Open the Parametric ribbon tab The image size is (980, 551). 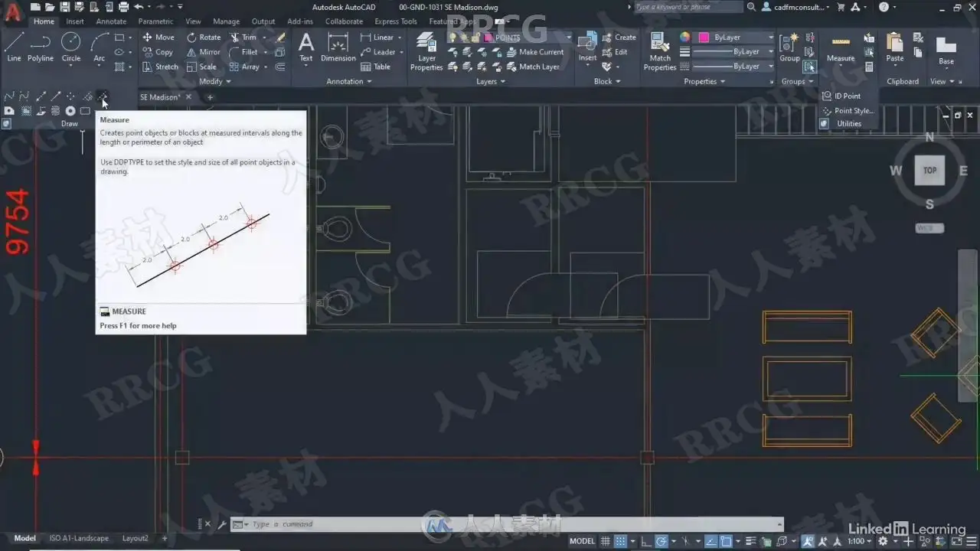(155, 21)
